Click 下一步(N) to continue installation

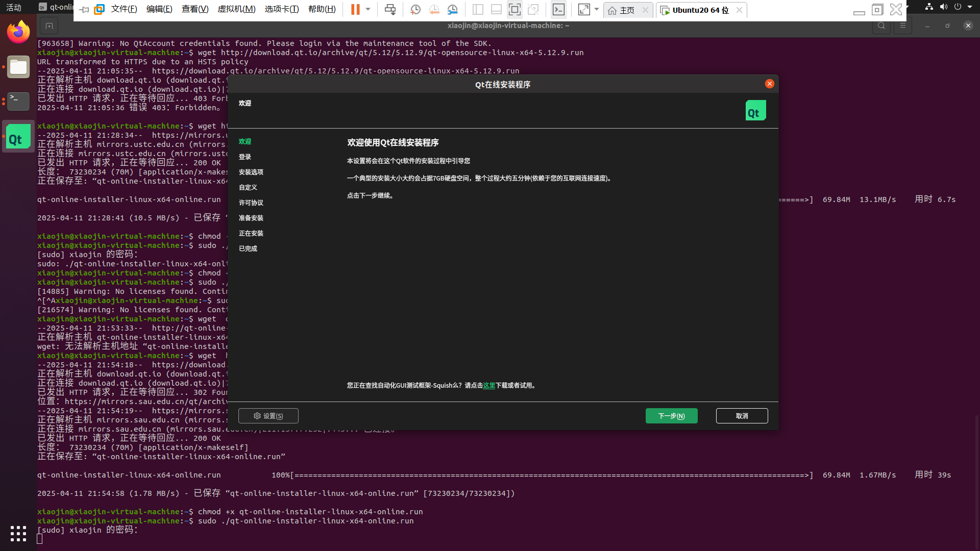click(x=671, y=415)
